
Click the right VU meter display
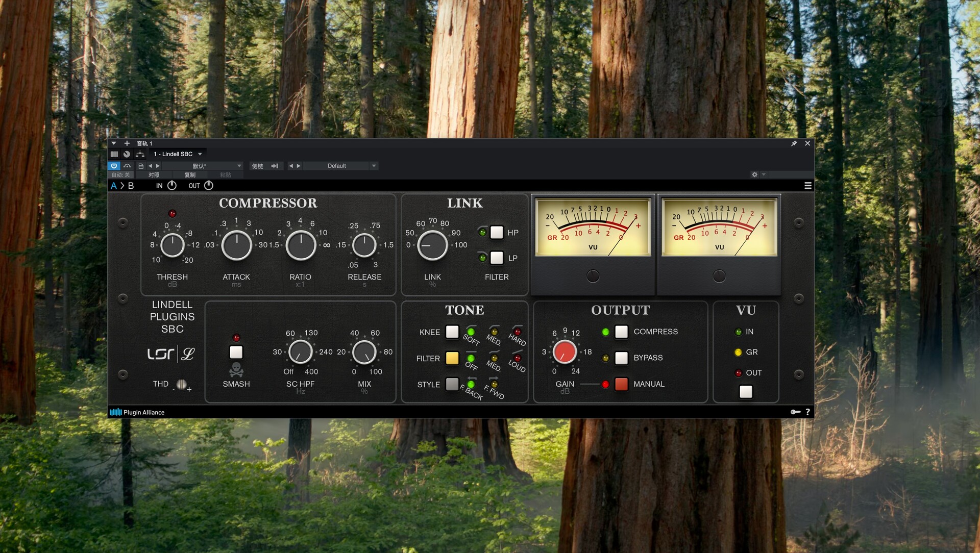click(719, 227)
